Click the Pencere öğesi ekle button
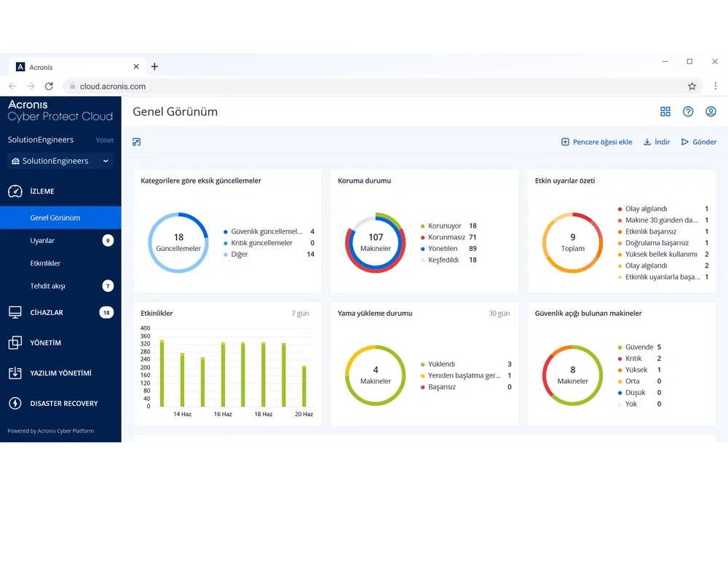This screenshot has width=728, height=582. pyautogui.click(x=596, y=142)
